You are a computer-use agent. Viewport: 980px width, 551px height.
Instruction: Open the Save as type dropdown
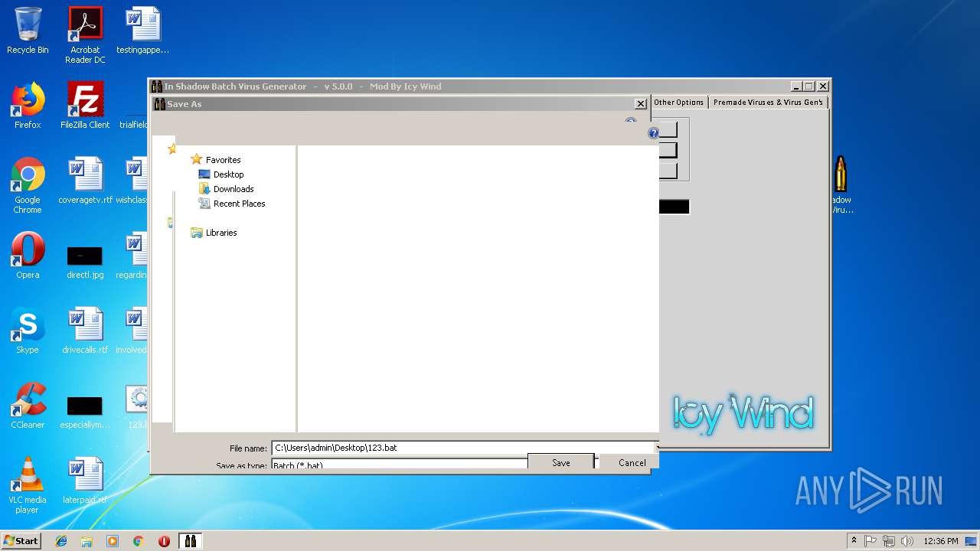(x=400, y=465)
